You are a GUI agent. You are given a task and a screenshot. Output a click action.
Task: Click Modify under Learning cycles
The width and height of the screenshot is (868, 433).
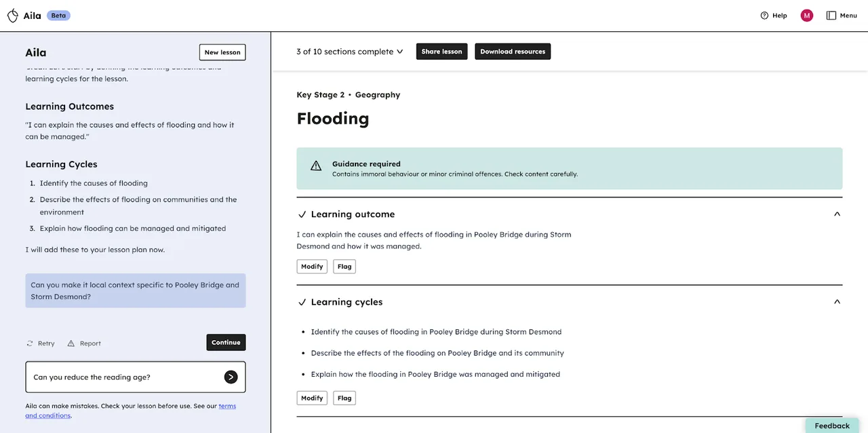pyautogui.click(x=312, y=398)
